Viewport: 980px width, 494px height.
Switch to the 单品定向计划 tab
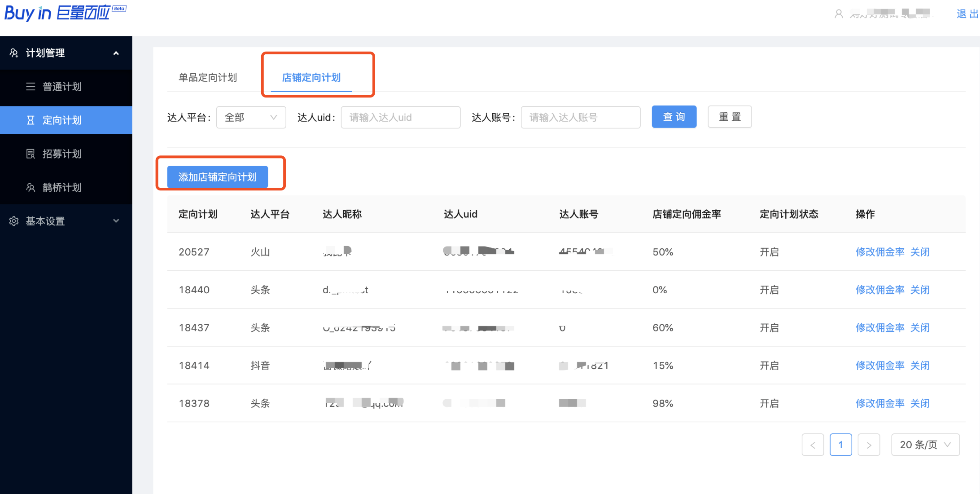pyautogui.click(x=208, y=78)
